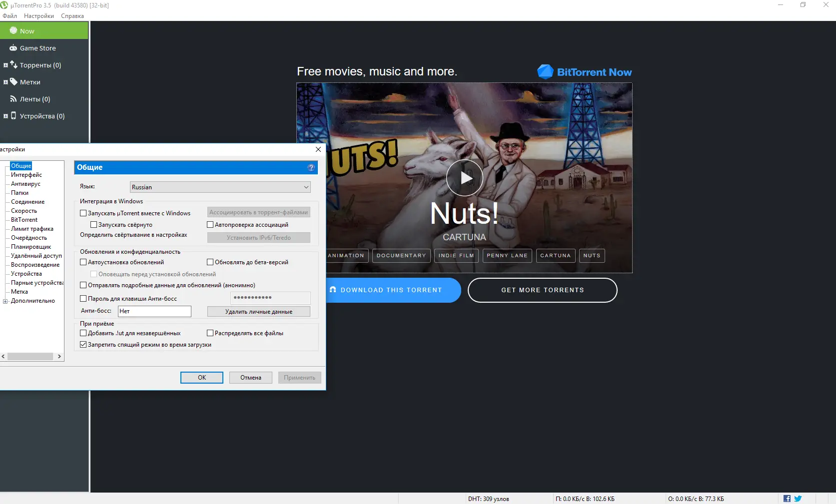Click the Ленты RSS feed icon
Screen dimensions: 836x504
click(13, 99)
